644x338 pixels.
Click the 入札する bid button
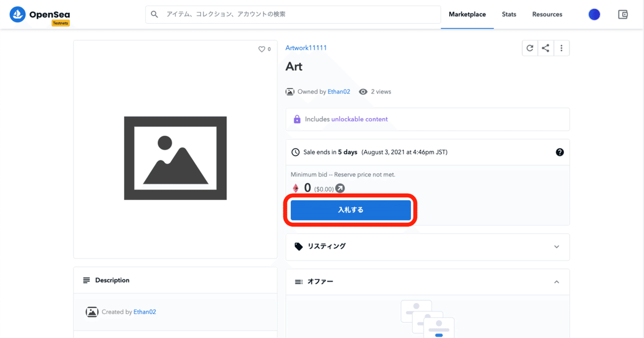tap(351, 210)
